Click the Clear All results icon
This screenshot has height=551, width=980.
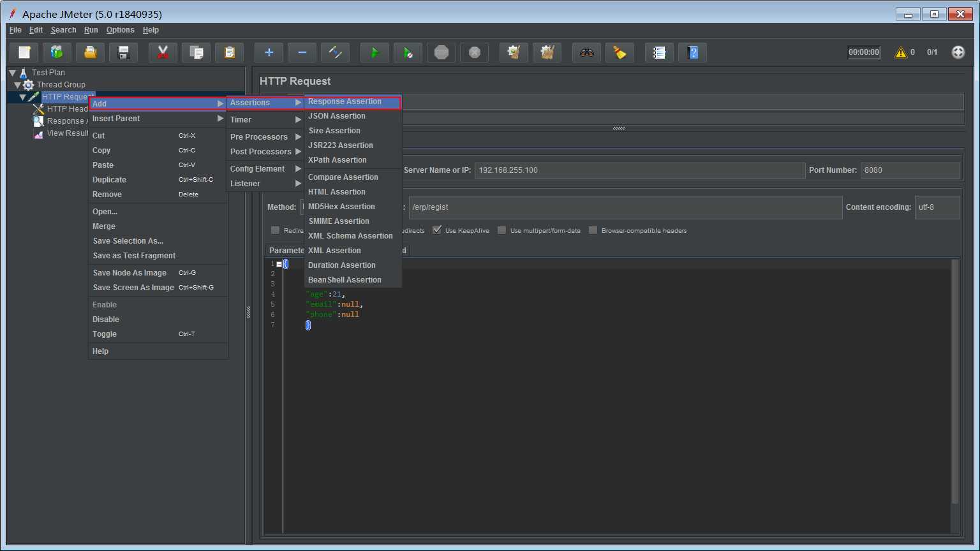click(x=547, y=52)
